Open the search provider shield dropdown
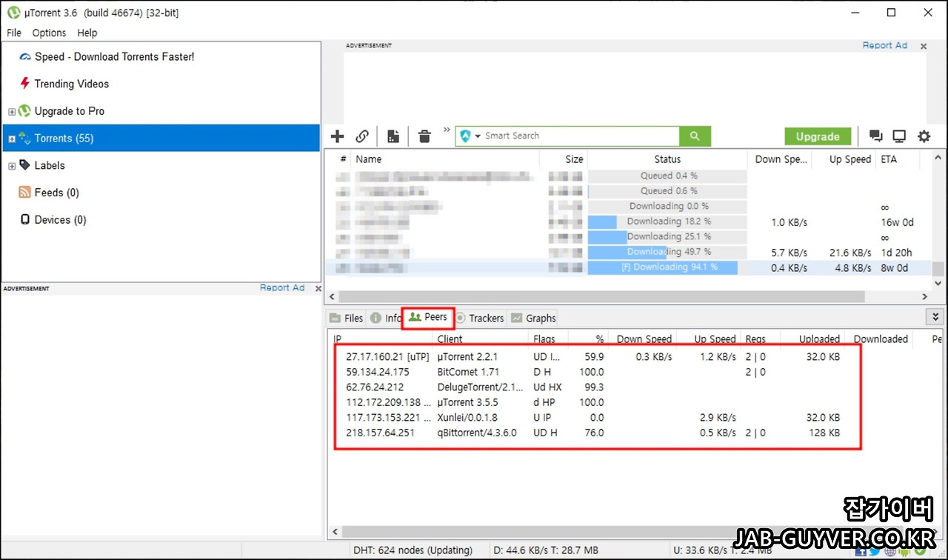Image resolution: width=948 pixels, height=560 pixels. (x=470, y=136)
